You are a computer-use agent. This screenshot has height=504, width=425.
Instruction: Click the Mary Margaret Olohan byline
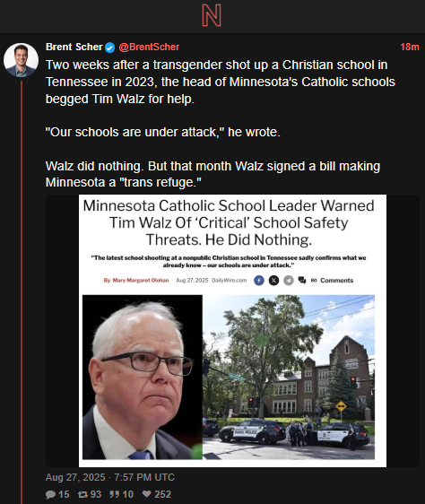(141, 281)
